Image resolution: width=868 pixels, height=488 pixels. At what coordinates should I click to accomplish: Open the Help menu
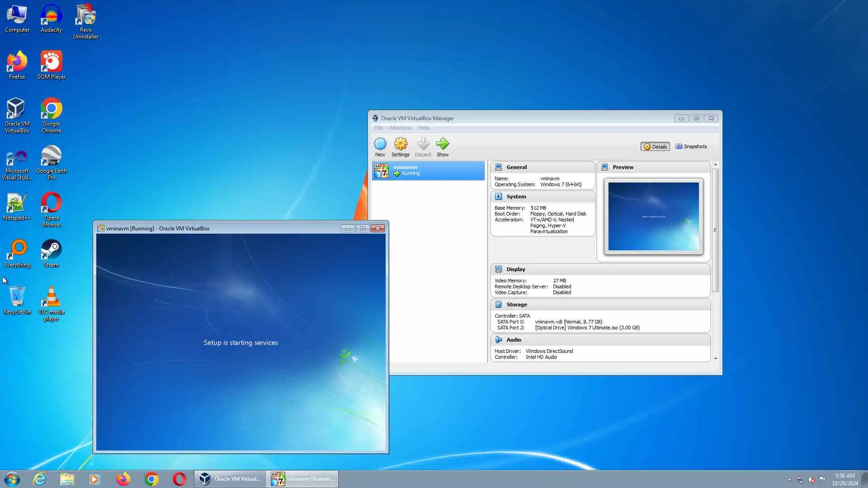423,128
